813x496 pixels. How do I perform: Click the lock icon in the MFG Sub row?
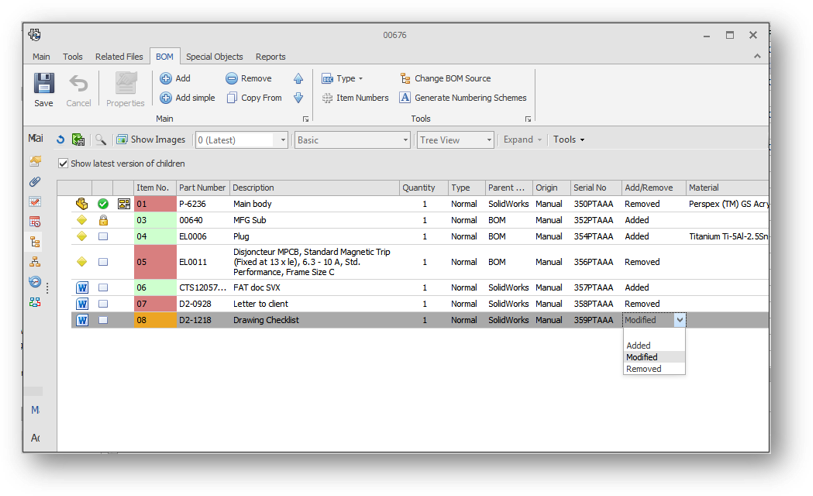103,220
